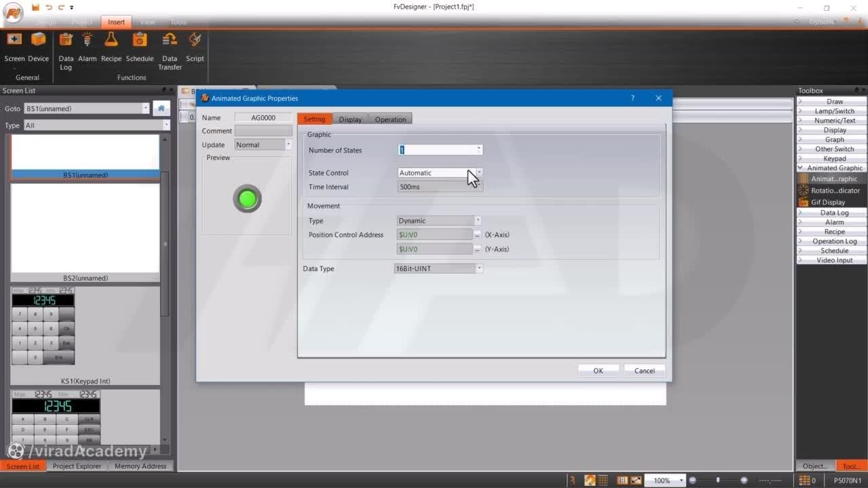The height and width of the screenshot is (488, 868).
Task: Switch to the Display tab
Action: (350, 119)
